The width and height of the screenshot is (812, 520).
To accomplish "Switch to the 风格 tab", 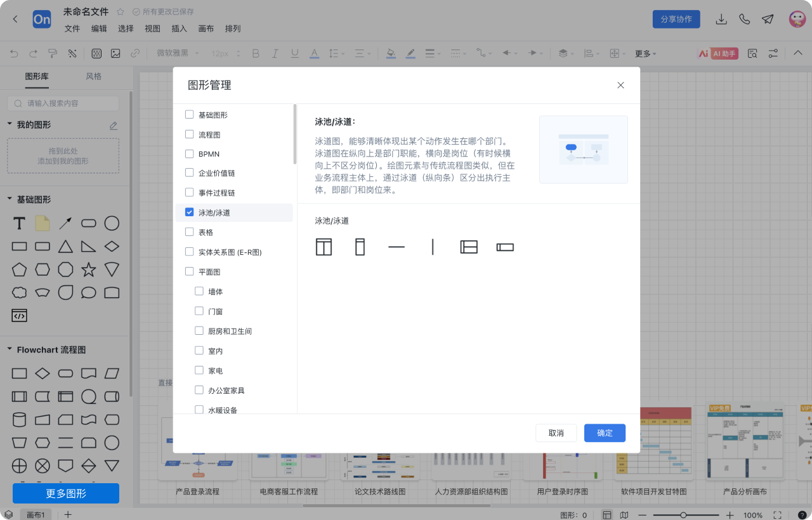I will [x=93, y=76].
